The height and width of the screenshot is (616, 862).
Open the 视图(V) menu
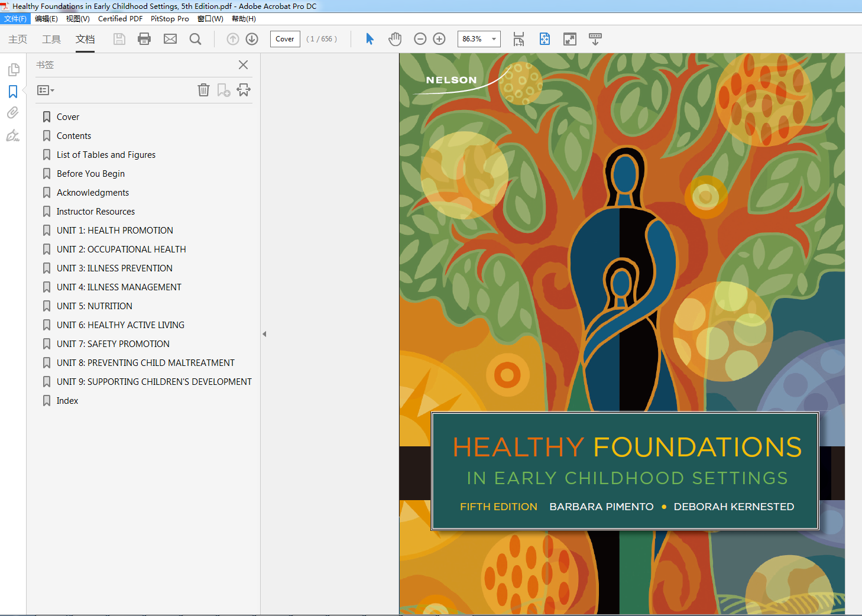click(77, 19)
